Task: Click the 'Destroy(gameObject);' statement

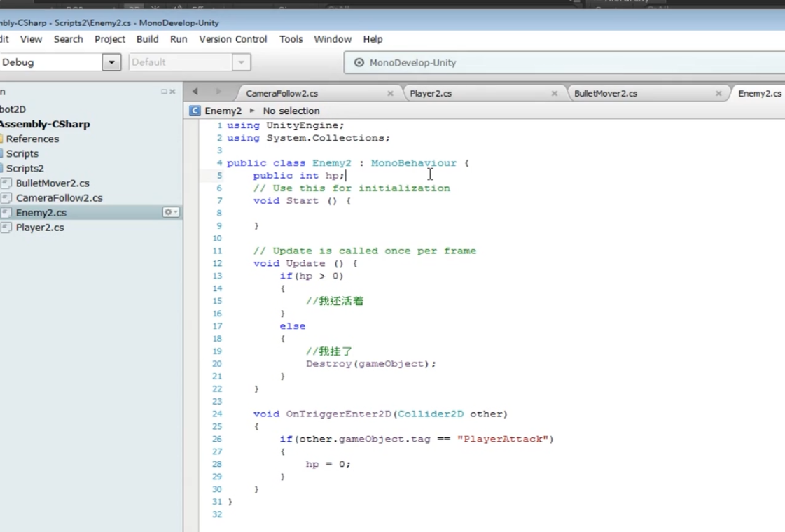Action: 371,364
